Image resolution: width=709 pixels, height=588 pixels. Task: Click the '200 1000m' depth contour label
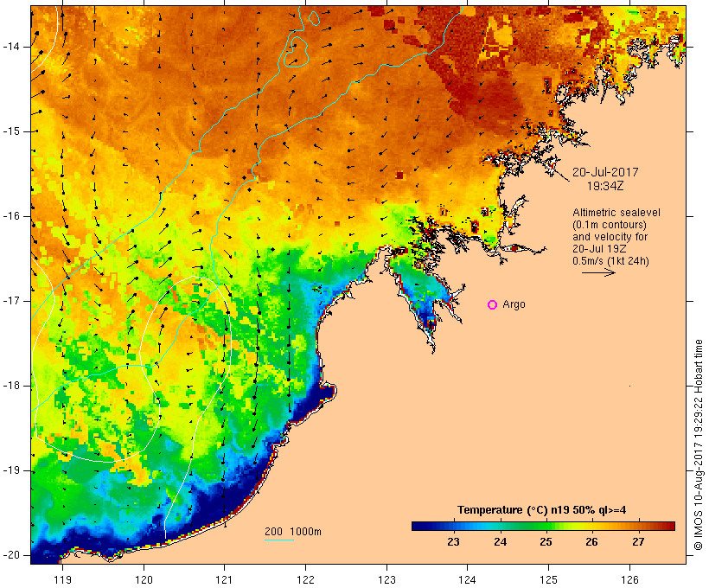pyautogui.click(x=293, y=532)
